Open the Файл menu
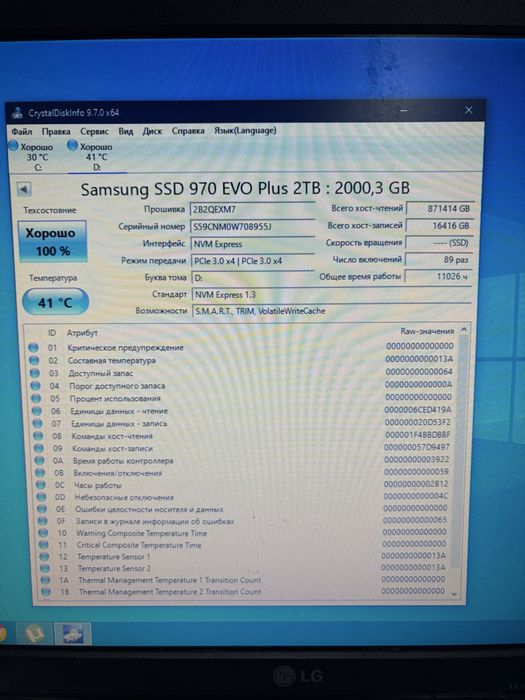Screen dimensions: 525x700 coord(21,132)
